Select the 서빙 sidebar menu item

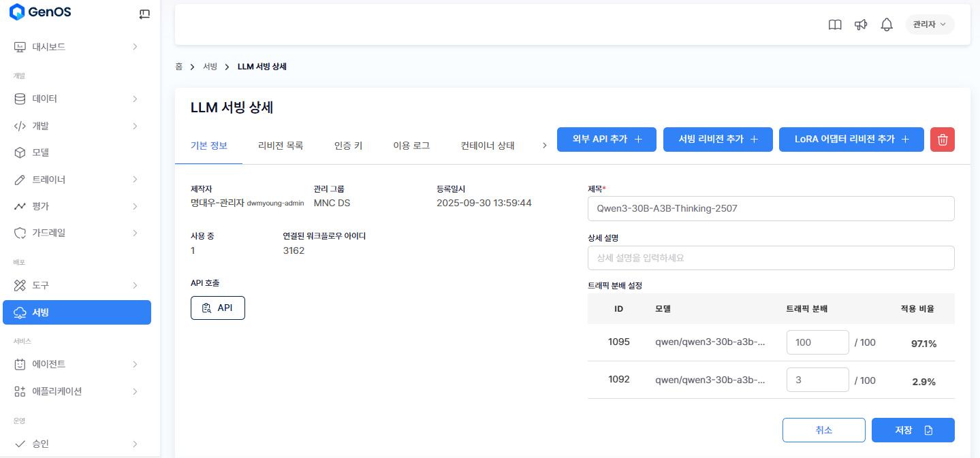(77, 312)
